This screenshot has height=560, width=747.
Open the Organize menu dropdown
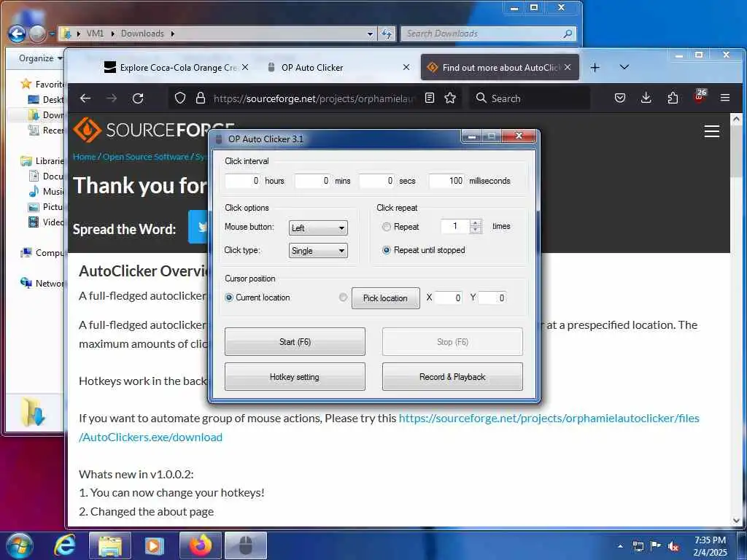[41, 58]
